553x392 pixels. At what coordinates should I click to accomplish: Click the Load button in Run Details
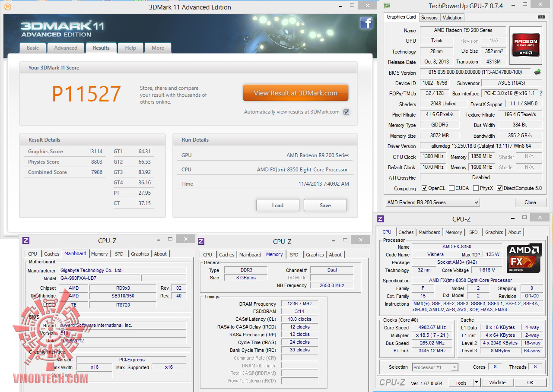278,205
